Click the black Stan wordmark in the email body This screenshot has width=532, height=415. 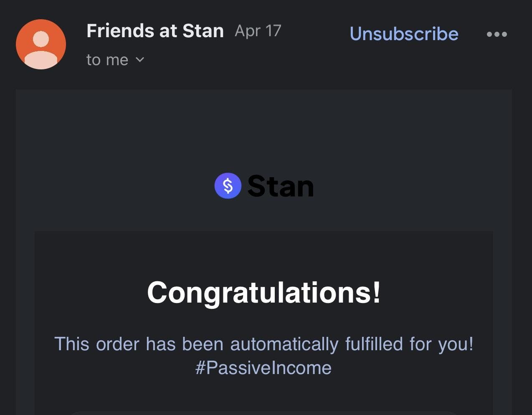(280, 186)
